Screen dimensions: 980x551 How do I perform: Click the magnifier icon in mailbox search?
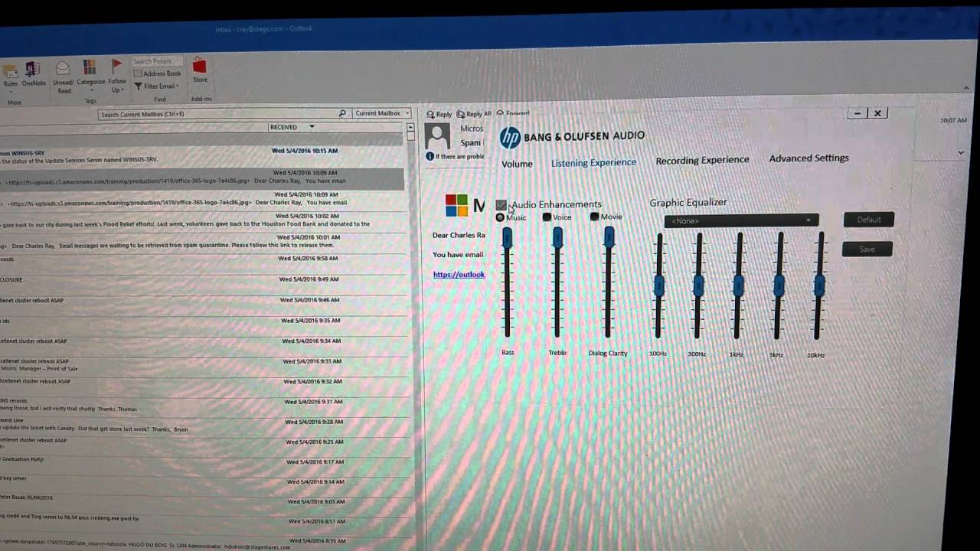tap(342, 113)
